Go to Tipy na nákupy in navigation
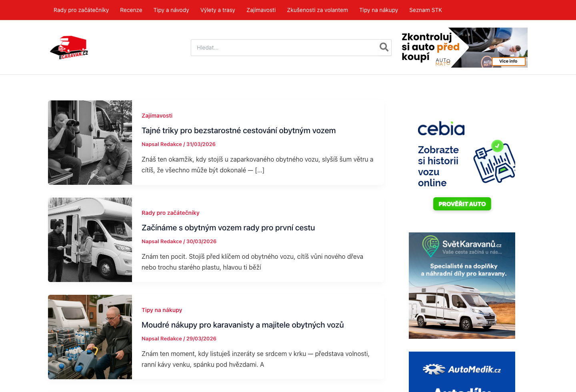Image resolution: width=576 pixels, height=392 pixels. coord(378,10)
